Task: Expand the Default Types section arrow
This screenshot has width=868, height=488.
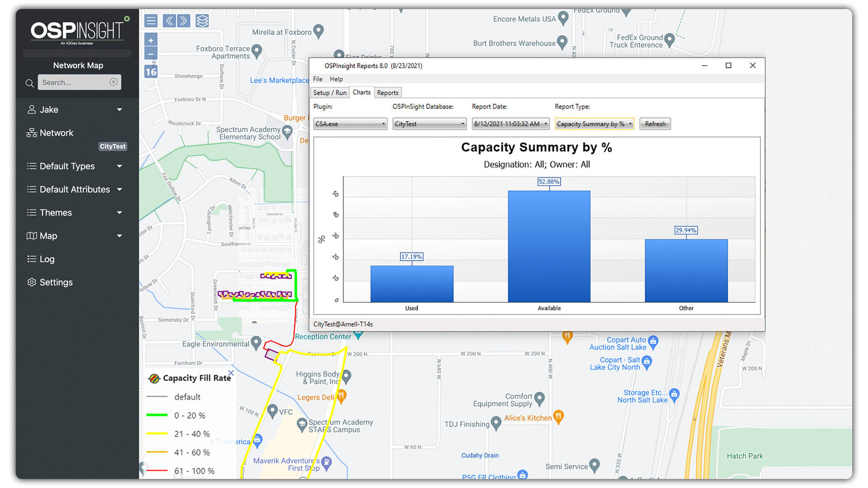Action: tap(119, 166)
